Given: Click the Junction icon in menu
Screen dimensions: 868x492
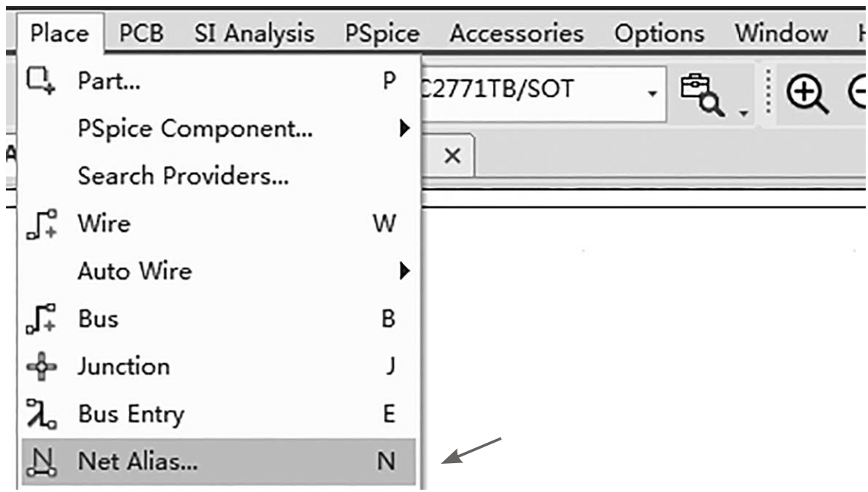Looking at the screenshot, I should (x=42, y=366).
